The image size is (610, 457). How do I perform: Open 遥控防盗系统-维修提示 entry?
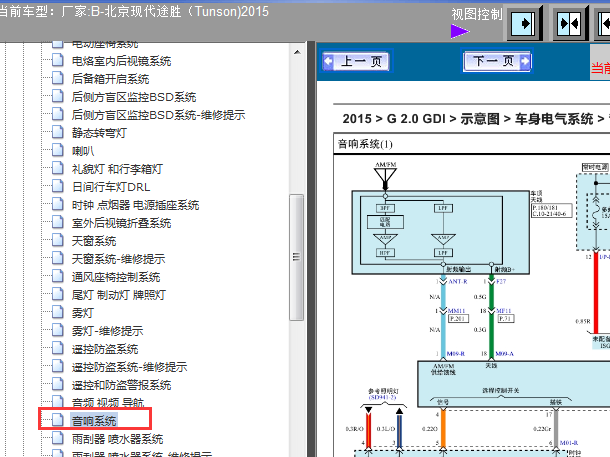point(130,367)
